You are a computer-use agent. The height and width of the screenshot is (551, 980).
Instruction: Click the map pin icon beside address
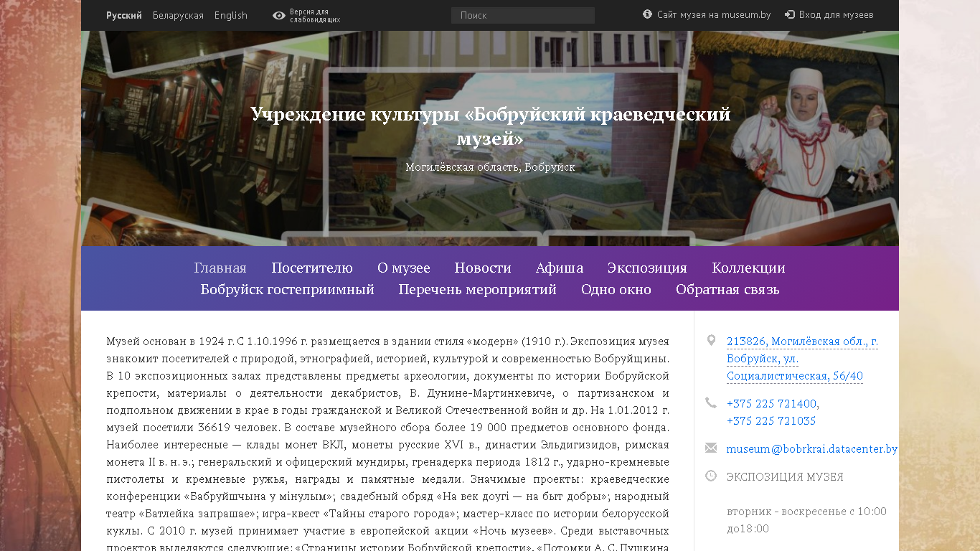pos(711,340)
